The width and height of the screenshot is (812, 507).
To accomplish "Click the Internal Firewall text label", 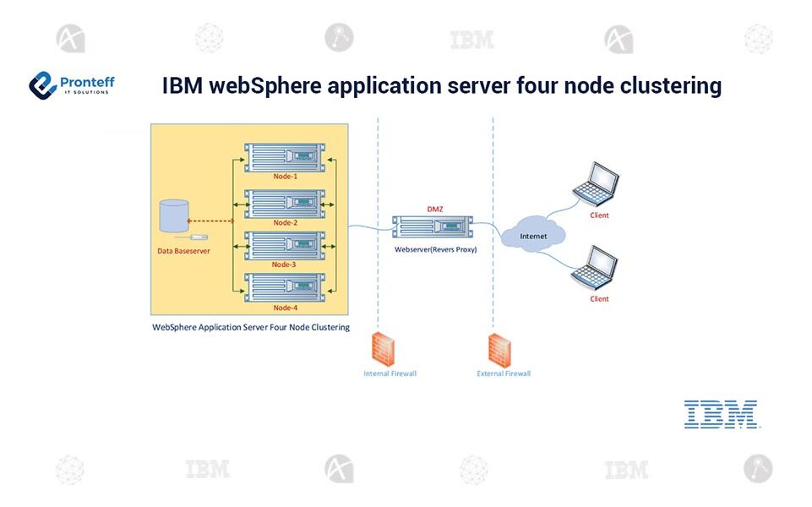I will [390, 373].
